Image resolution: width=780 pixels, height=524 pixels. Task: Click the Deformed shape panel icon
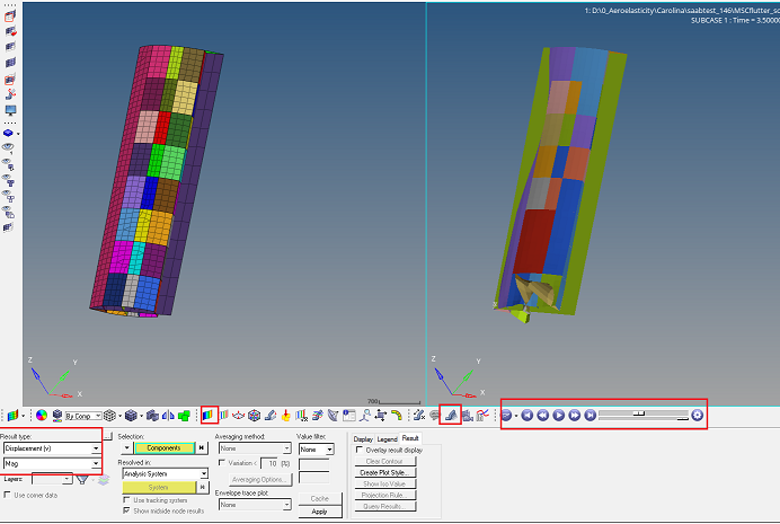pos(452,415)
